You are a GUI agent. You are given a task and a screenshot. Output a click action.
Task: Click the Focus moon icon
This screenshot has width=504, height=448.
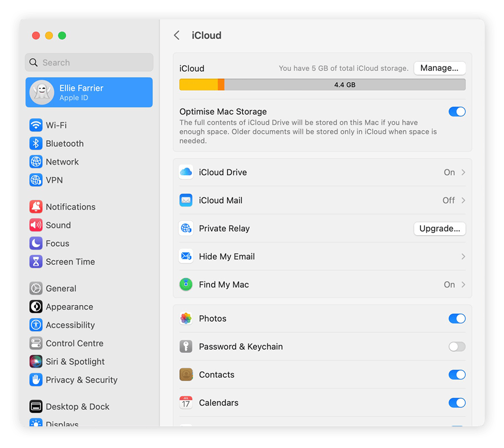pyautogui.click(x=36, y=243)
